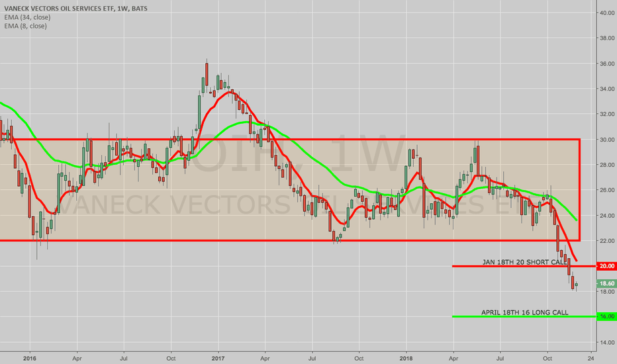This screenshot has height=364, width=617.
Task: Click the 22.00 price axis label
Action: [607, 241]
